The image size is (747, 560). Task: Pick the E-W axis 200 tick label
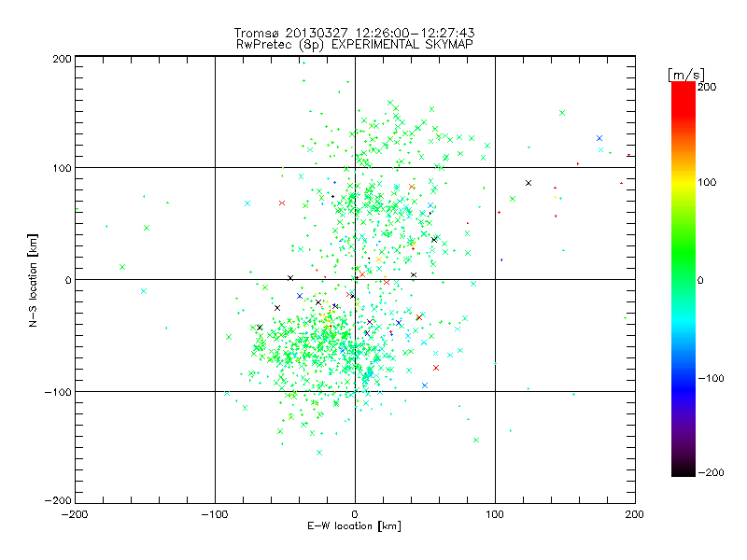pos(635,514)
